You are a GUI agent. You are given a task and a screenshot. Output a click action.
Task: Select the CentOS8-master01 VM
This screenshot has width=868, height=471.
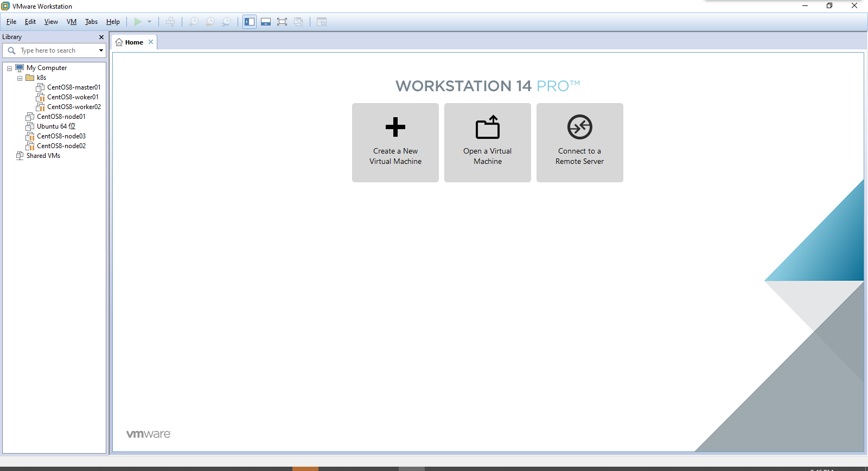pyautogui.click(x=74, y=87)
